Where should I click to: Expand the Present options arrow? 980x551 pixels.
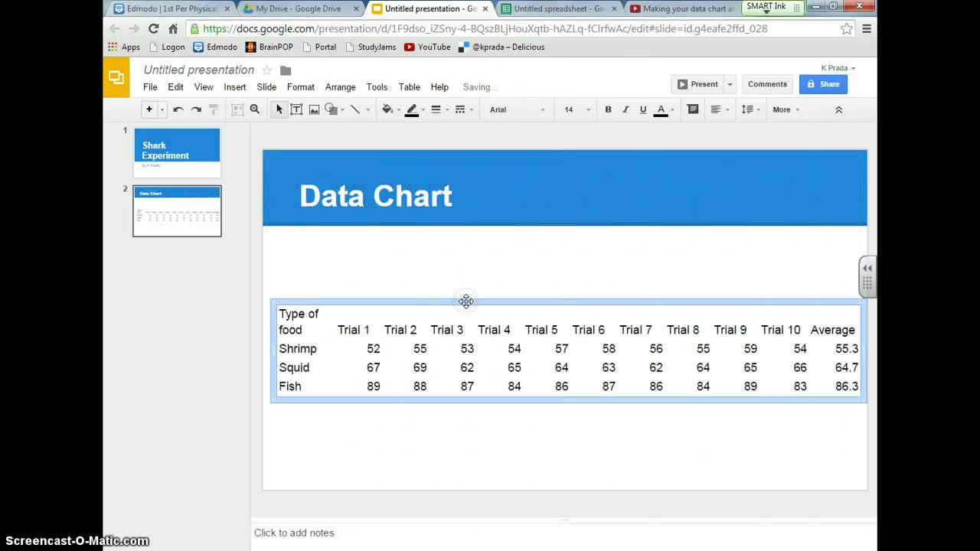click(730, 84)
